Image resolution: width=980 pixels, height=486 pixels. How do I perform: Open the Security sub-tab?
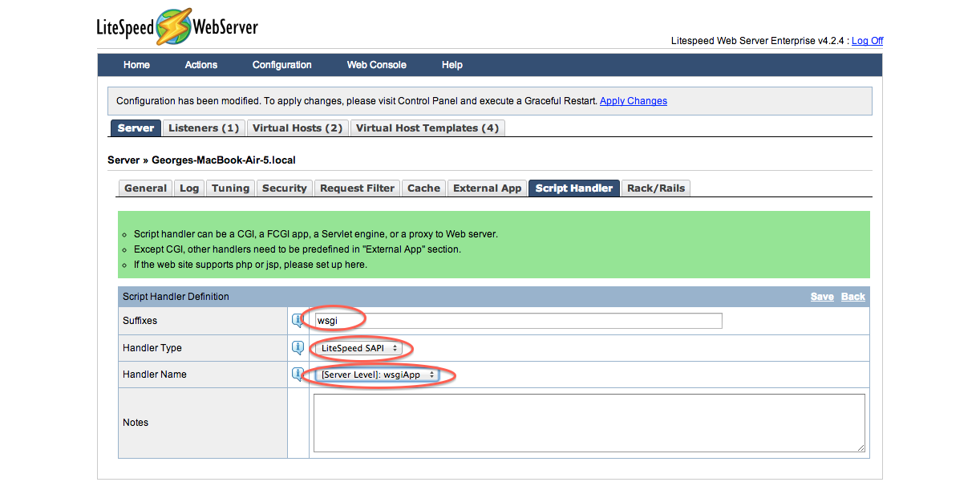coord(285,188)
